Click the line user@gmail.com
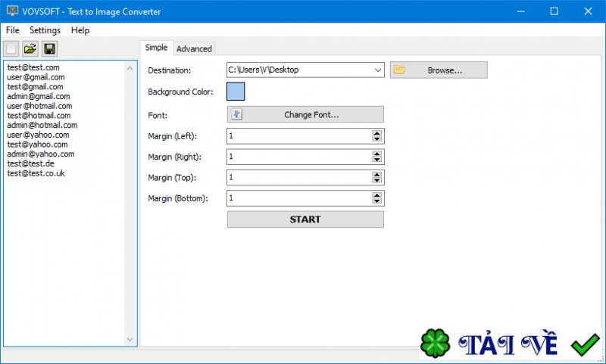606x364 pixels. (x=36, y=77)
